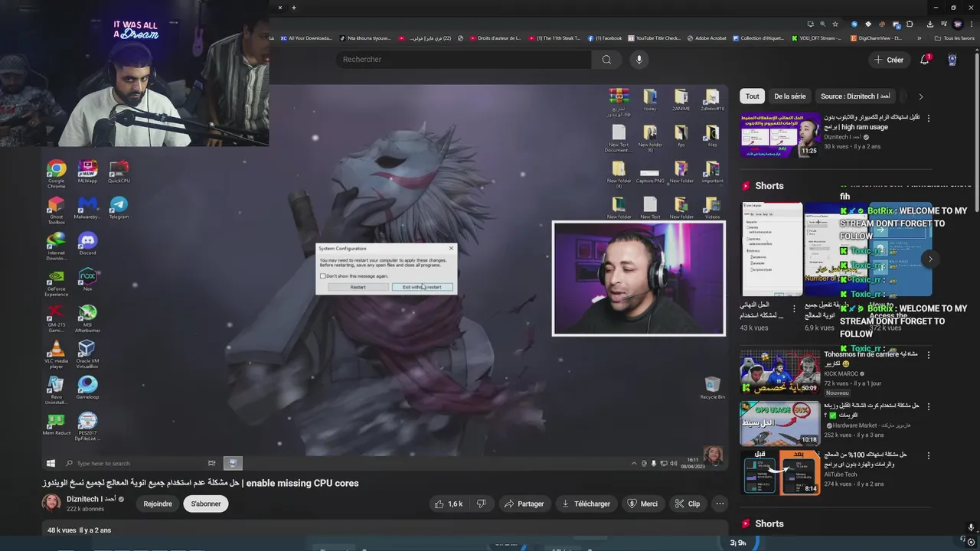The image size is (980, 551).
Task: Click the Windows Start button in the video
Action: click(x=51, y=463)
